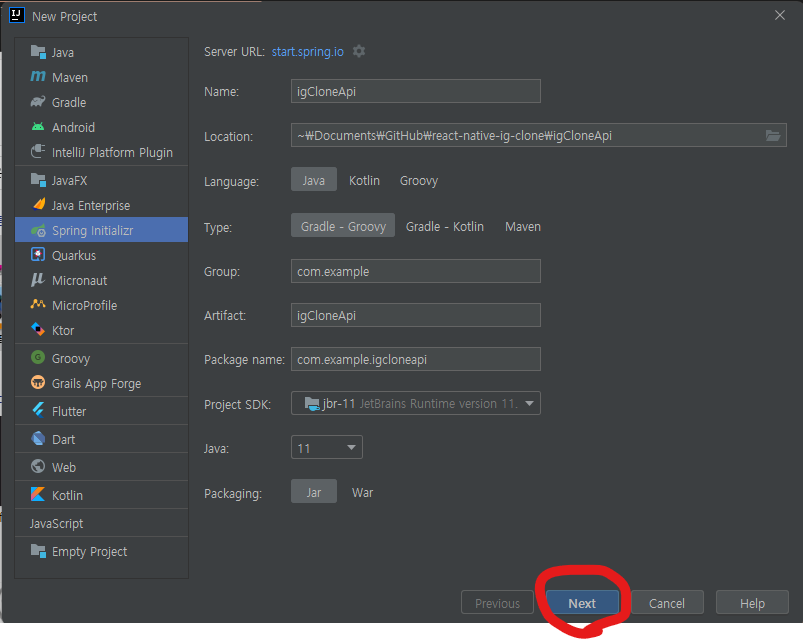Select MicroProfile label in list

click(x=84, y=305)
